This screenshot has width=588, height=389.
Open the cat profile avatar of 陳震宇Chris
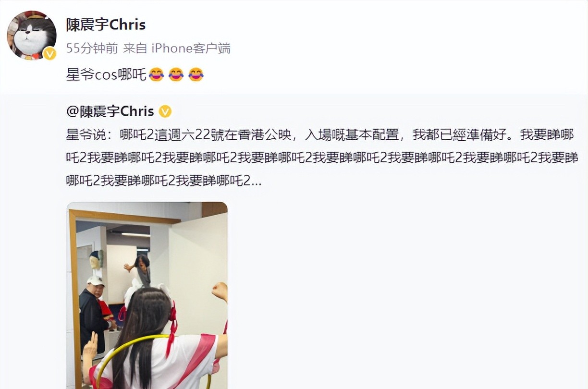coord(31,35)
